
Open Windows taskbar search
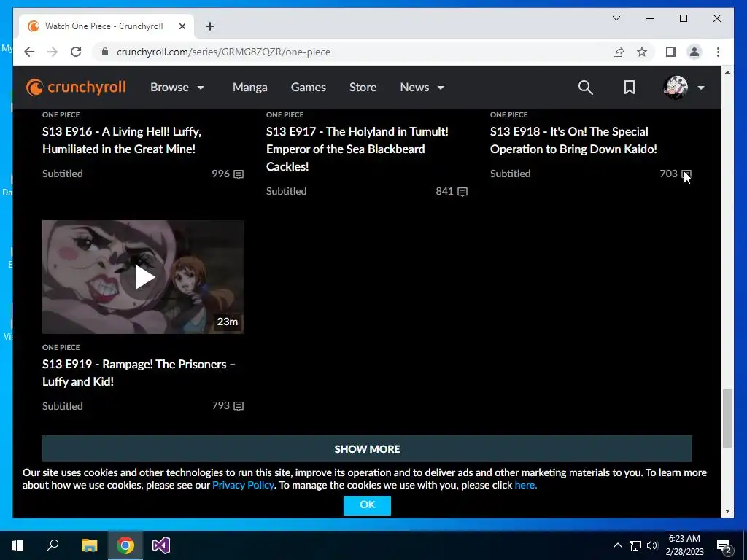(x=53, y=545)
